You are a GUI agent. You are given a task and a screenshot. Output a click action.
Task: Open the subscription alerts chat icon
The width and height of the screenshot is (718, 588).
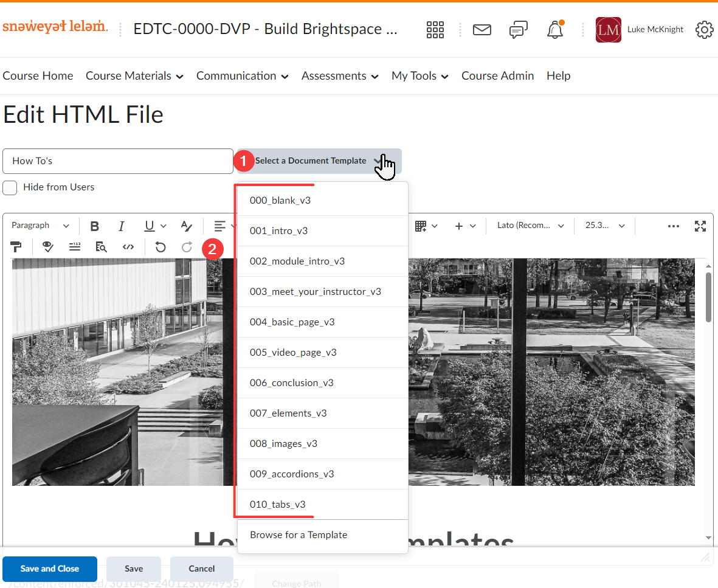pyautogui.click(x=519, y=30)
